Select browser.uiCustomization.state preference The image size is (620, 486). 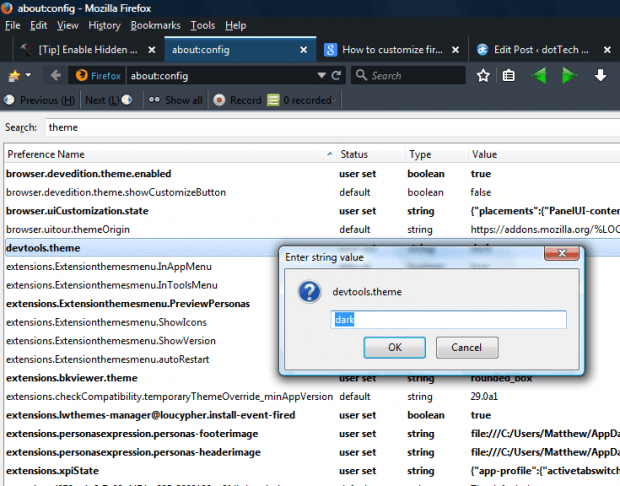[312, 211]
